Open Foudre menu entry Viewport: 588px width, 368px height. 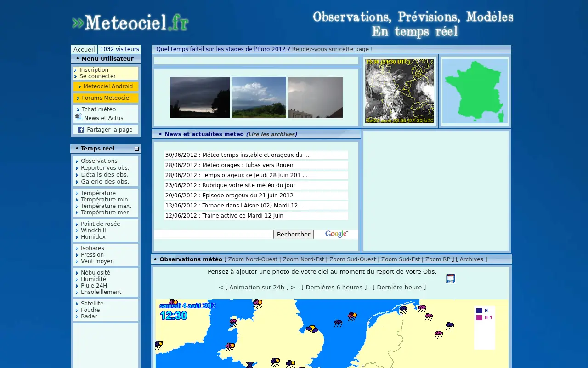[x=90, y=310]
